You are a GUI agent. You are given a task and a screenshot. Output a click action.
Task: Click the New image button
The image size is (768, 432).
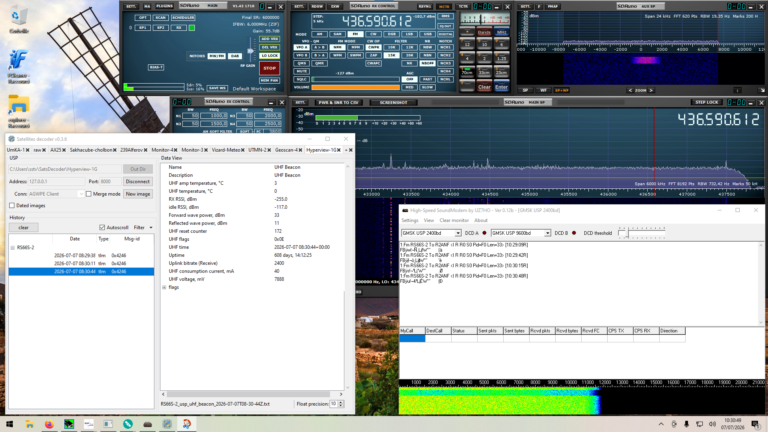(138, 194)
